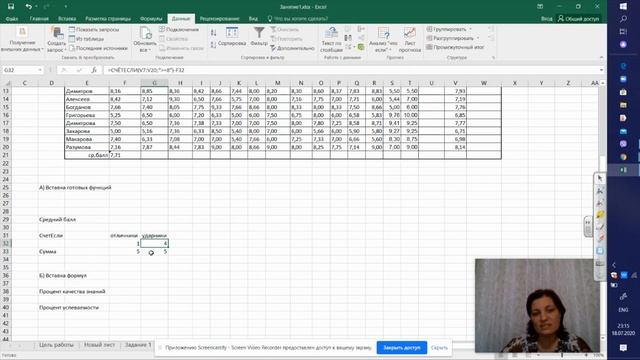The image size is (640, 360).
Task: Select column G header
Action: 154,83
